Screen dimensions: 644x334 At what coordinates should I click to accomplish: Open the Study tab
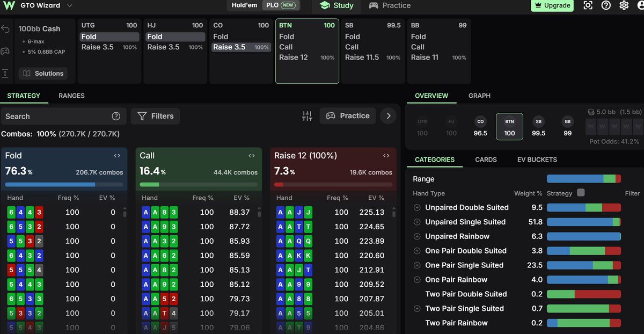pyautogui.click(x=336, y=5)
